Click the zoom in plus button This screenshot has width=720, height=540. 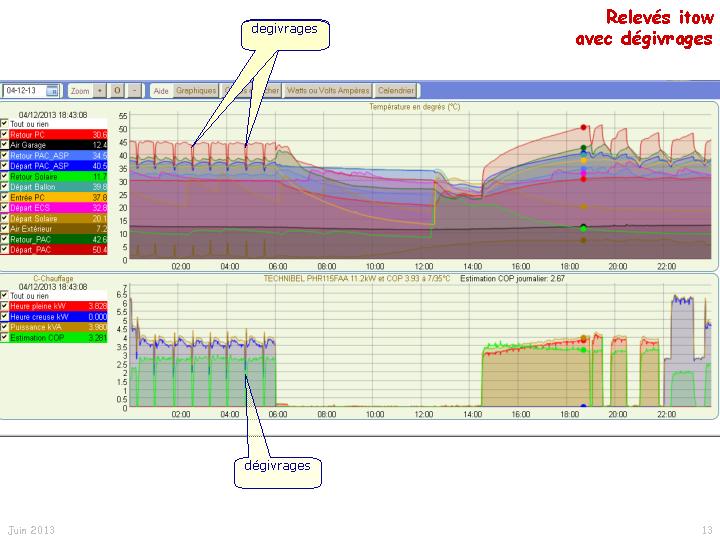click(100, 91)
